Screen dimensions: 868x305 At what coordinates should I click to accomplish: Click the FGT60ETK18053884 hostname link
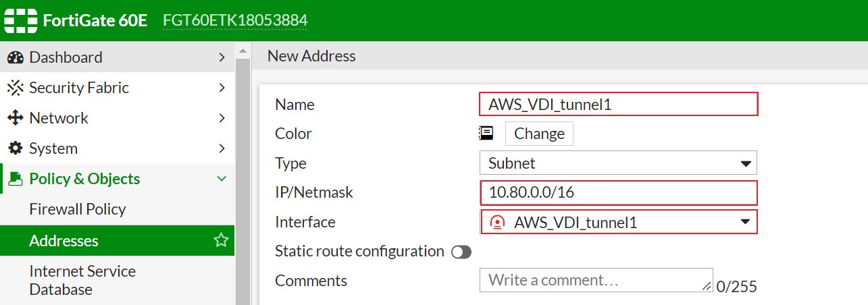[235, 20]
